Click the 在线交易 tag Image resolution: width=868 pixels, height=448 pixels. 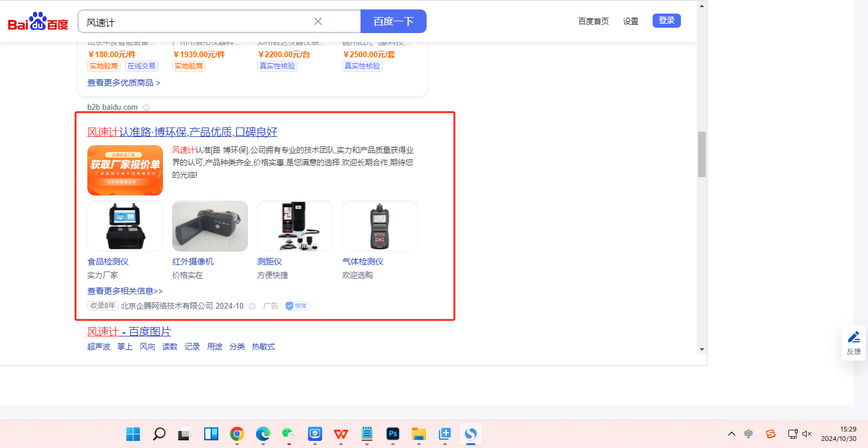coord(142,66)
